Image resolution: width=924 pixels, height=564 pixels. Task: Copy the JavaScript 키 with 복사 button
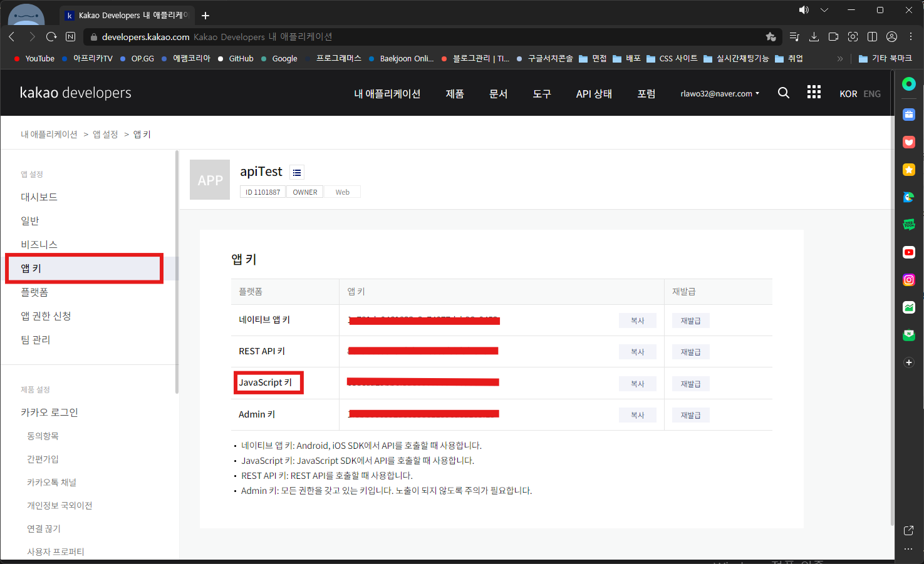[638, 384]
